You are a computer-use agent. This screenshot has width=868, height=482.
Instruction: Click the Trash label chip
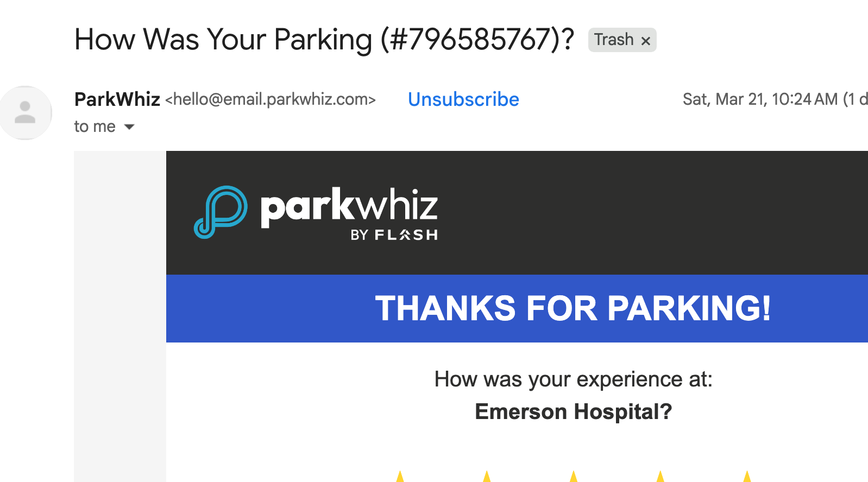click(x=614, y=40)
